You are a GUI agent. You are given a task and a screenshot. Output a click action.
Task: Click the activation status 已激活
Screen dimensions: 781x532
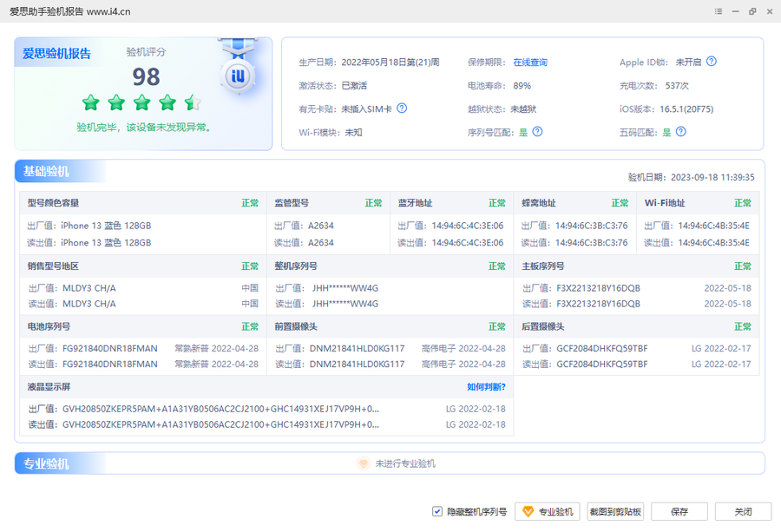point(354,86)
